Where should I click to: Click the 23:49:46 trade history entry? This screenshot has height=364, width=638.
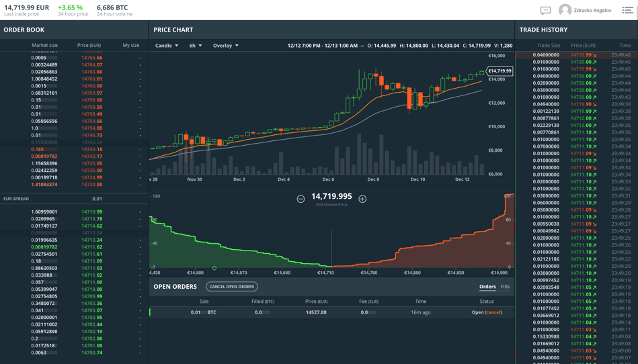[x=576, y=55]
